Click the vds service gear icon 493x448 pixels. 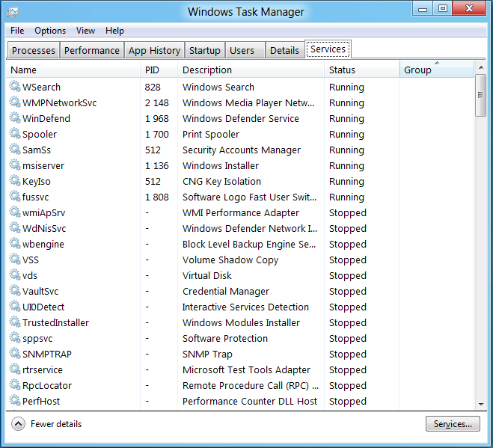point(15,274)
